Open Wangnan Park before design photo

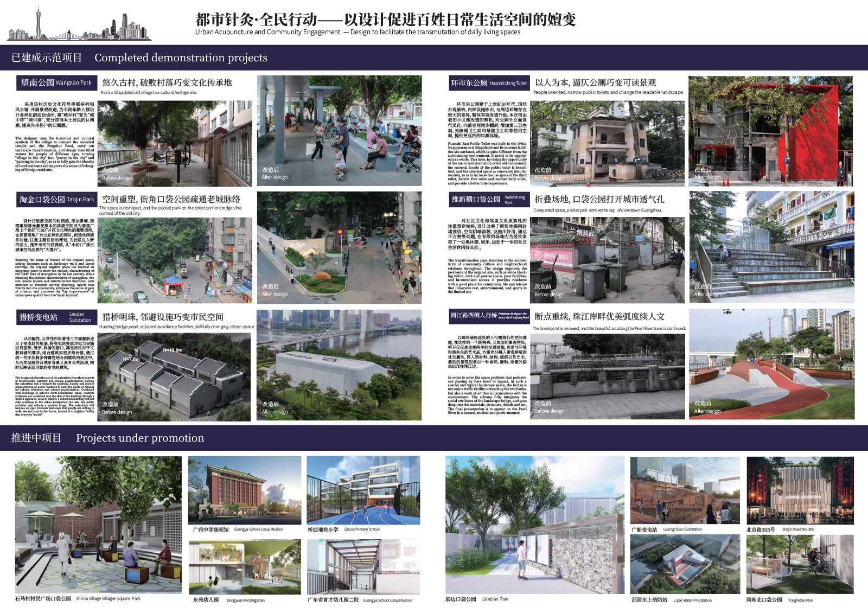coord(175,143)
